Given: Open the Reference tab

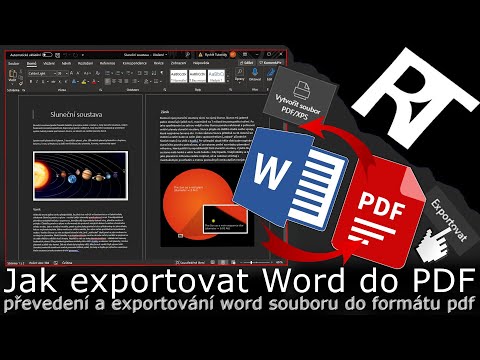Looking at the screenshot, I should pos(107,63).
